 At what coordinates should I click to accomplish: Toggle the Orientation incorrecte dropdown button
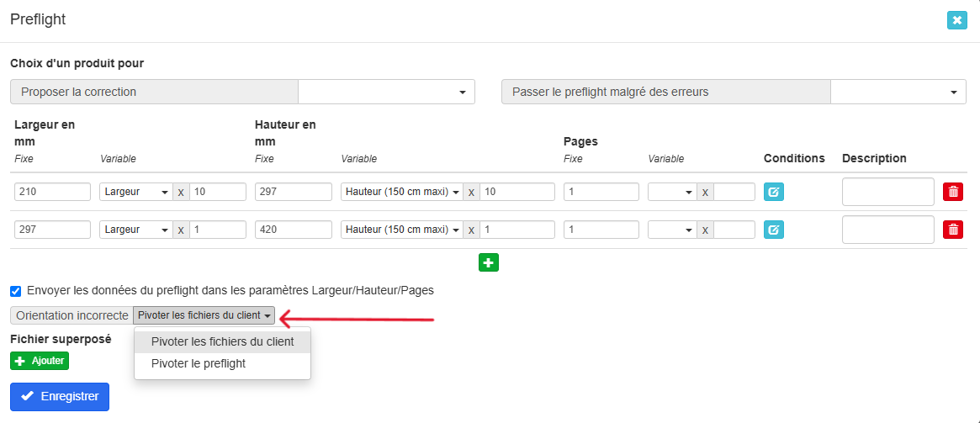coord(204,315)
